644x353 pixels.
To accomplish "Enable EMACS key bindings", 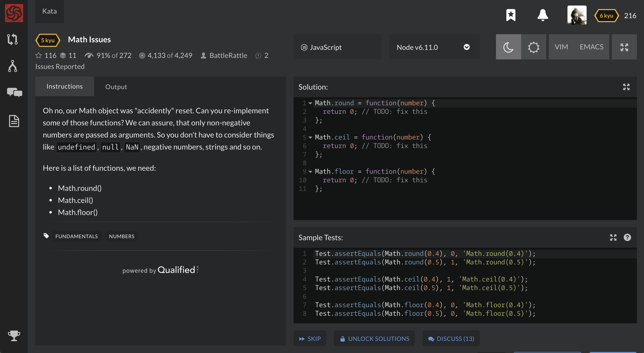I will 591,47.
